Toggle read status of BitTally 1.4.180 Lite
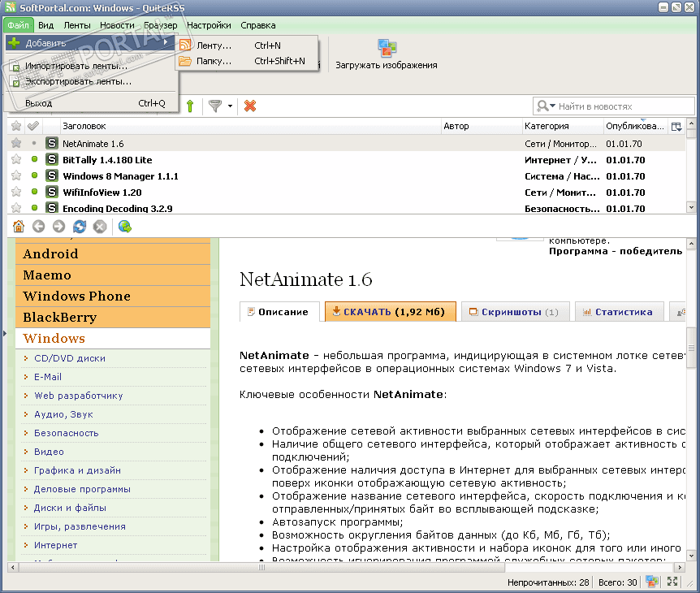The height and width of the screenshot is (593, 700). 34,159
